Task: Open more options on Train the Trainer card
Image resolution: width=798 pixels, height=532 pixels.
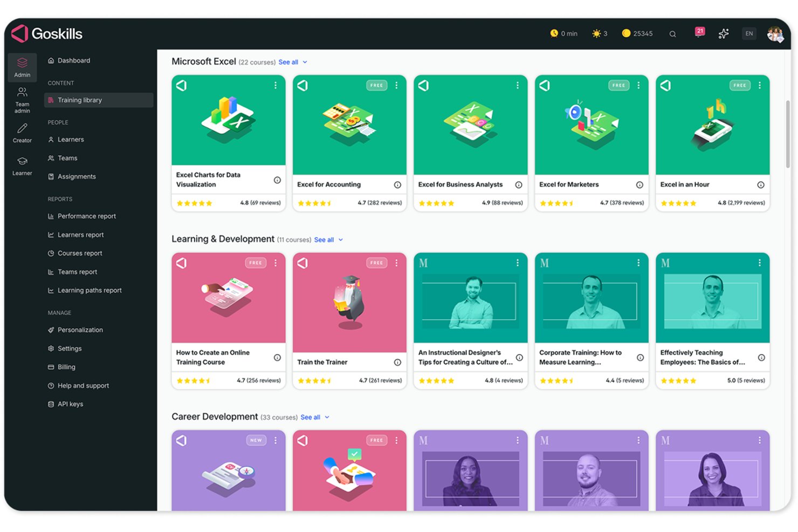Action: coord(396,262)
